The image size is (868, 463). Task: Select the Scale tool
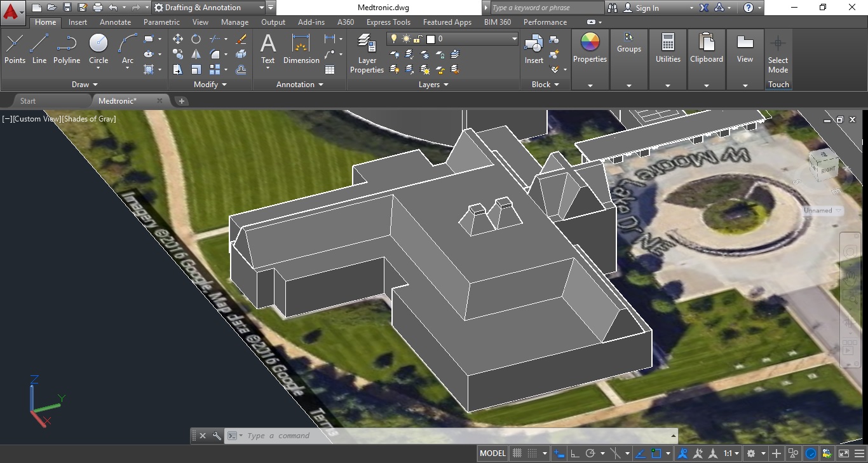tap(196, 69)
